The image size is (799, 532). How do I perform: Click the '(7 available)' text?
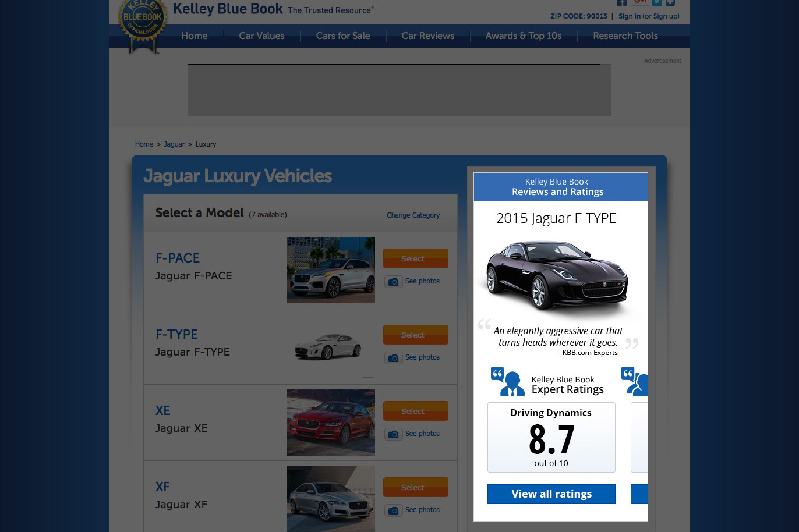(x=268, y=215)
